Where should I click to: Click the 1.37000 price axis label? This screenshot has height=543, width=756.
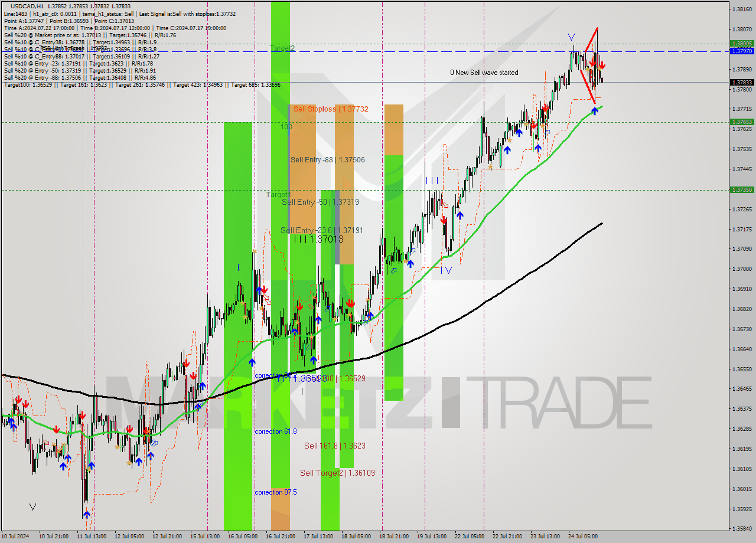pos(742,269)
